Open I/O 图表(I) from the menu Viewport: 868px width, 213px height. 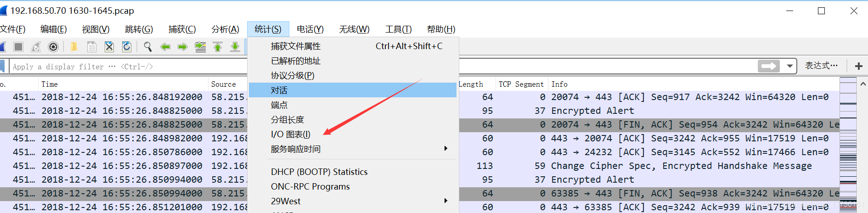353,134
